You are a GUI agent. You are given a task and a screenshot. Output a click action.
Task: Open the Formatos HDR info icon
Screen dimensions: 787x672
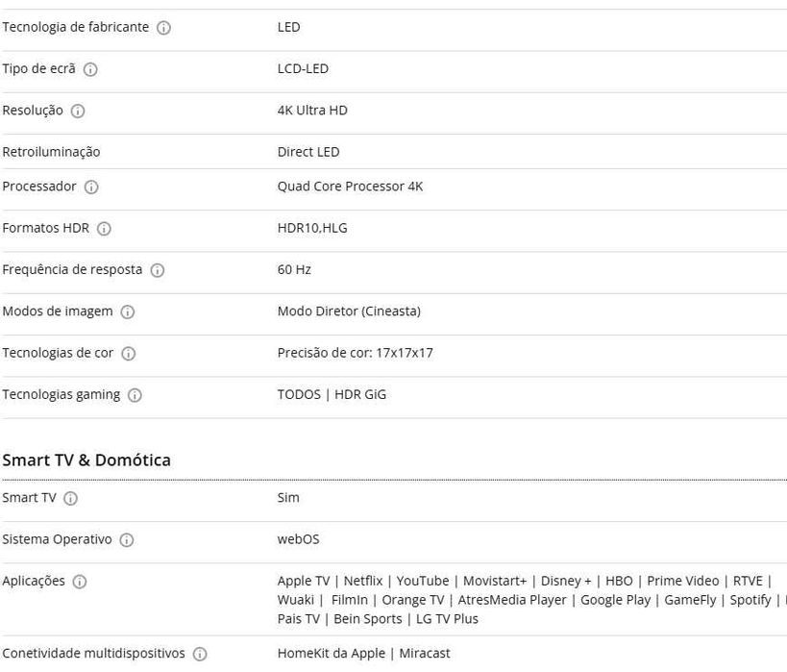click(x=104, y=229)
